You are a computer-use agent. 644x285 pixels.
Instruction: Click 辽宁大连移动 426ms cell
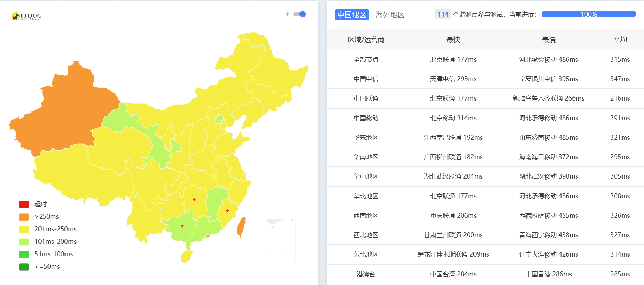[549, 254]
